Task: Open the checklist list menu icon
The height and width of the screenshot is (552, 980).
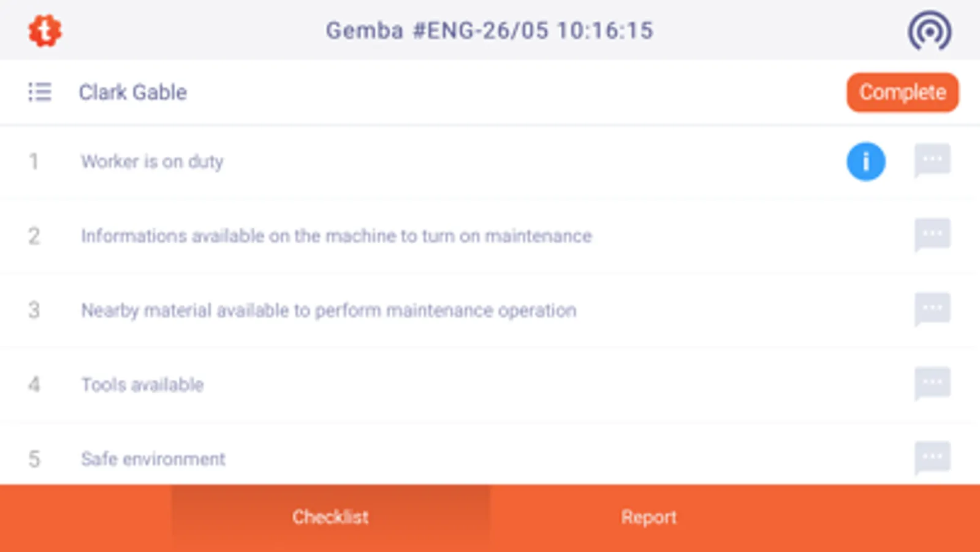Action: (x=40, y=92)
